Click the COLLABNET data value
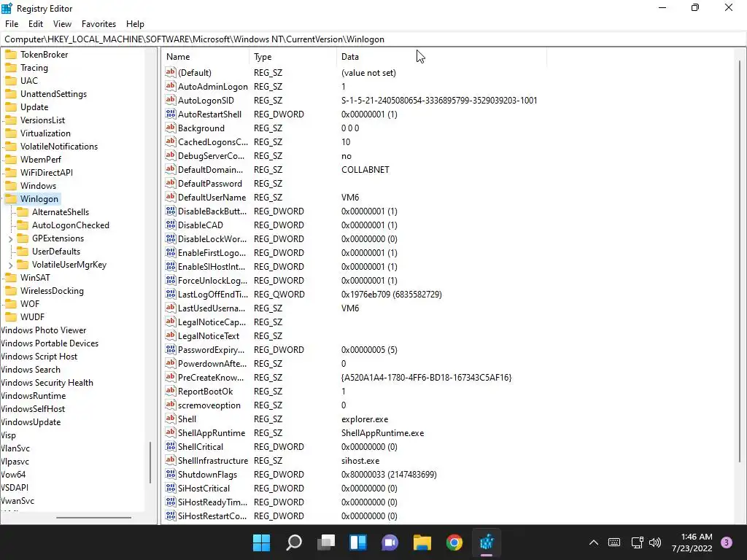Screen dimensions: 747x560 click(x=365, y=169)
